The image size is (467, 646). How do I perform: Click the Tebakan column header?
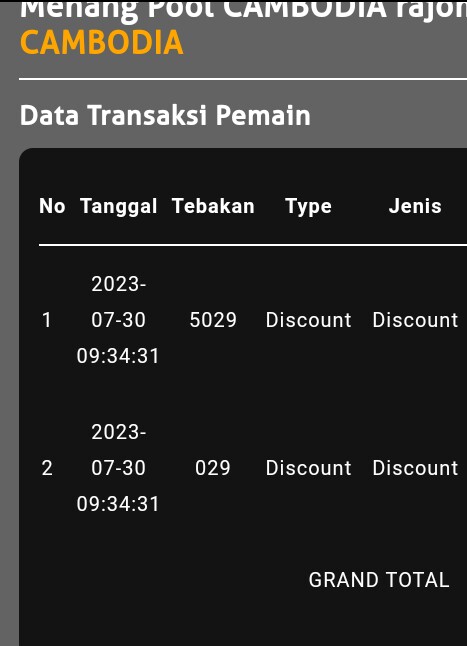[213, 206]
